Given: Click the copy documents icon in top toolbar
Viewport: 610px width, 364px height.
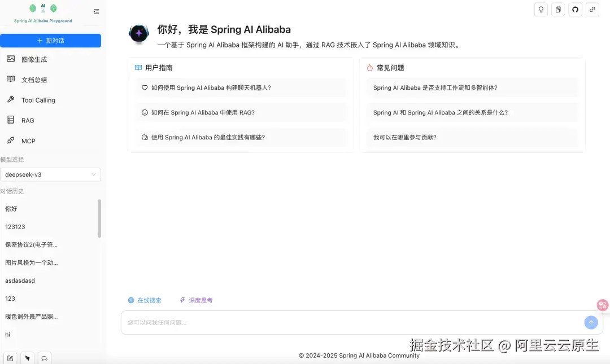Looking at the screenshot, I should (558, 10).
